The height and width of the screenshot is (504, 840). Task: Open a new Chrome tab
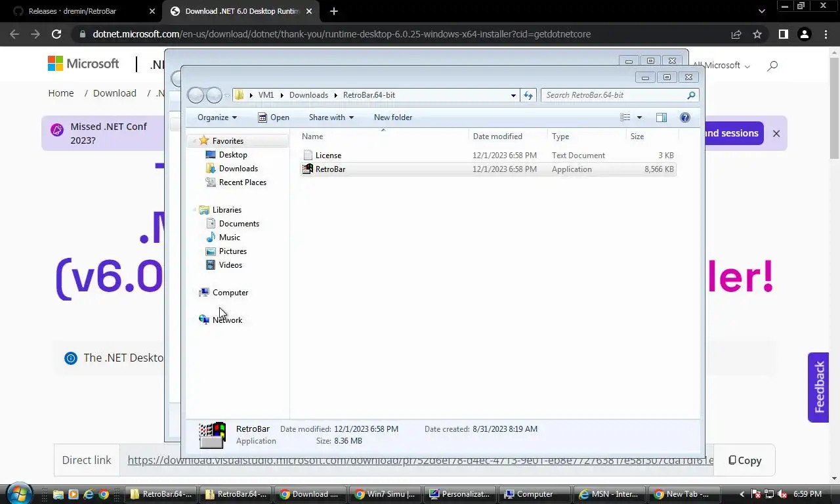pyautogui.click(x=334, y=11)
